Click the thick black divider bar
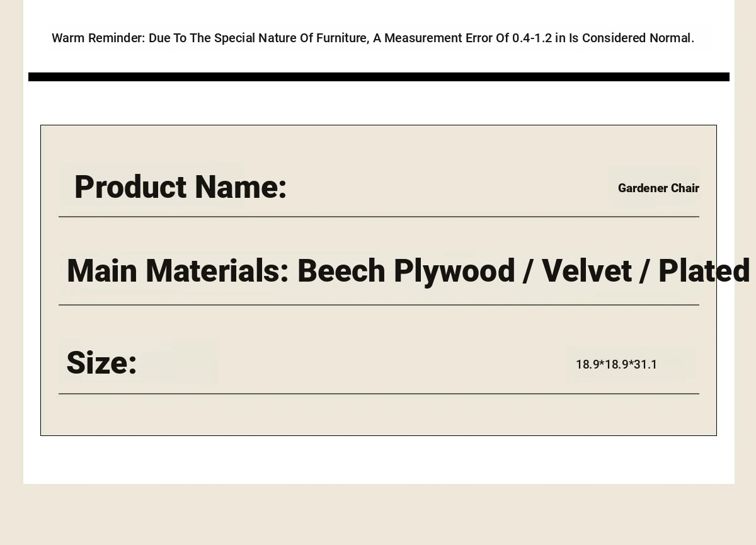 pyautogui.click(x=379, y=77)
